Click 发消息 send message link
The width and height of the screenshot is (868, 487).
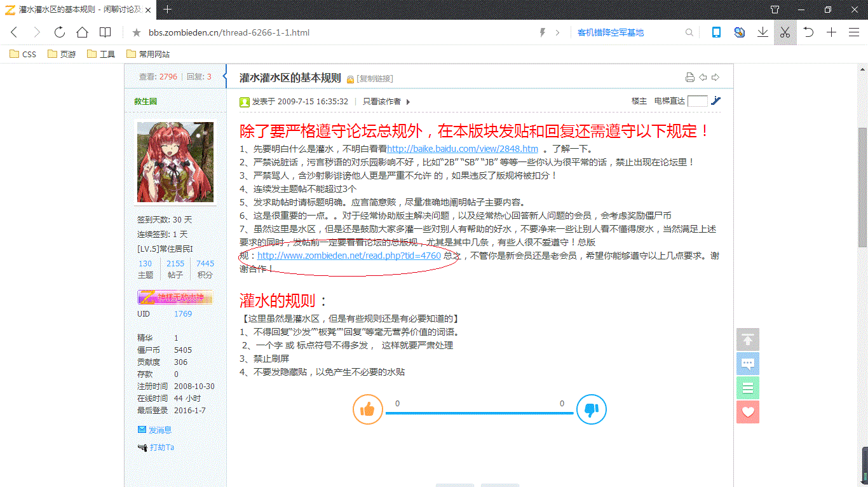coord(160,430)
